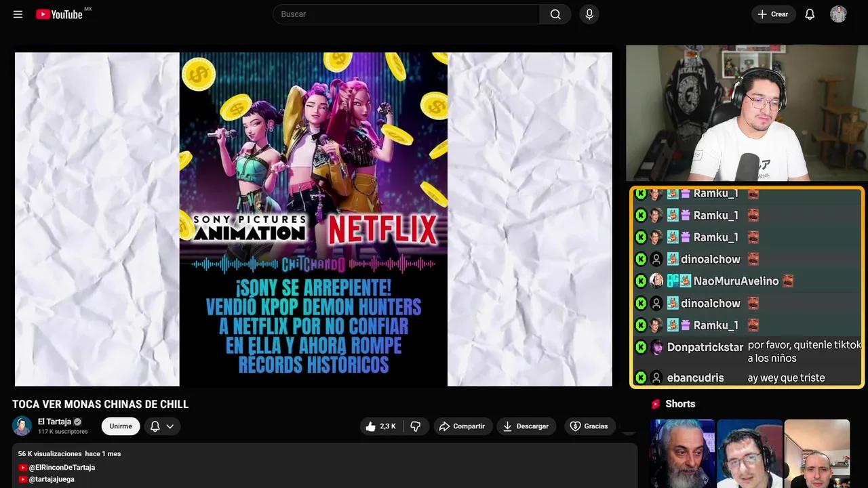The height and width of the screenshot is (488, 868).
Task: Click chat username Donpatrickstar
Action: coord(705,347)
